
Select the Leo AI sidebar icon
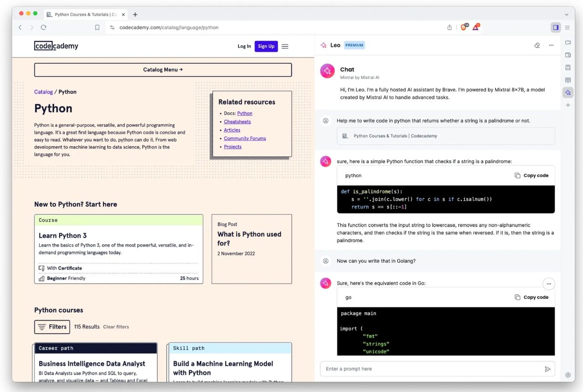pos(568,92)
